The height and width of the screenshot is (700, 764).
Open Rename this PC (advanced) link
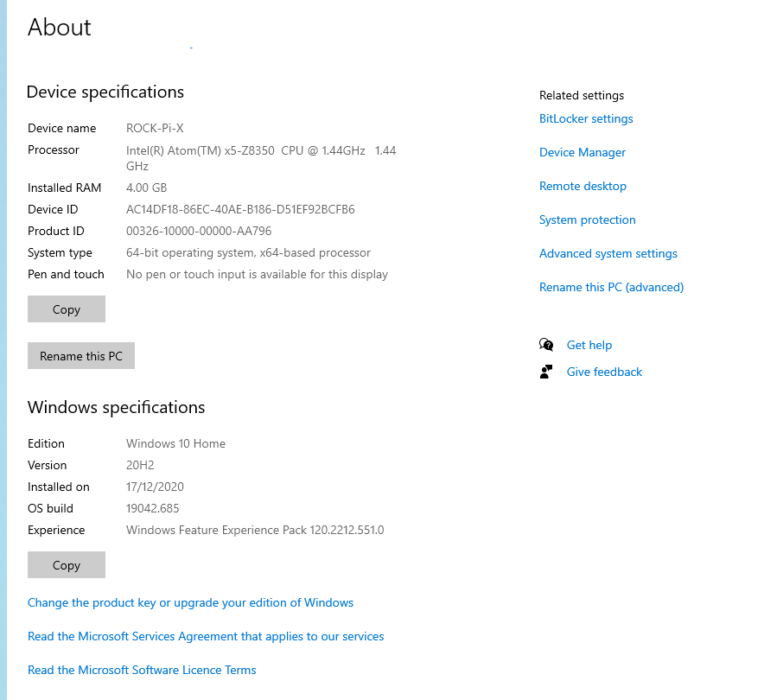(x=611, y=288)
